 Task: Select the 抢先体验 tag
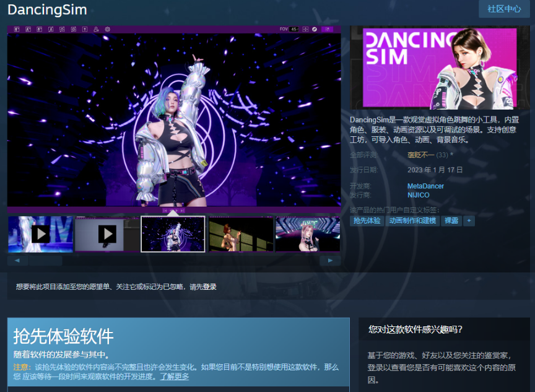click(x=367, y=220)
